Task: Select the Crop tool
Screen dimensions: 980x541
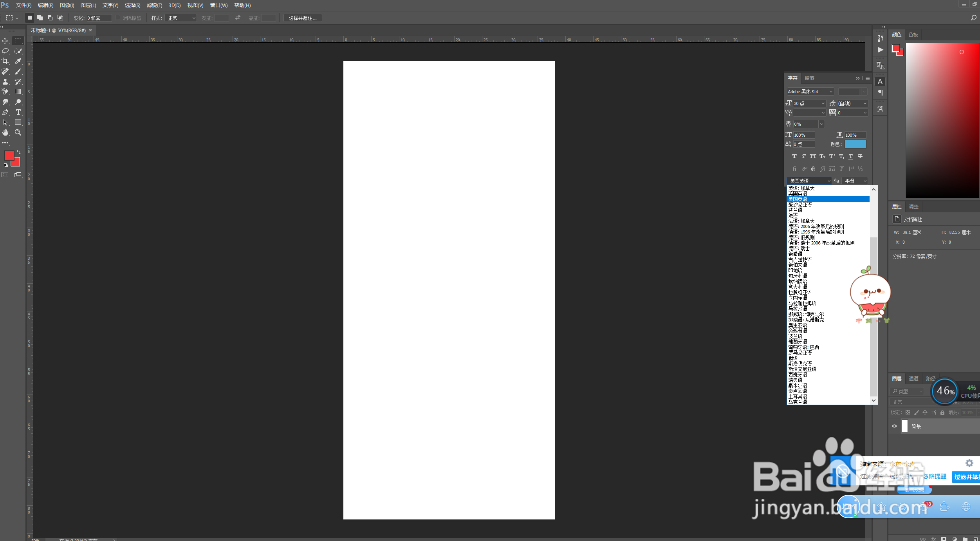Action: (5, 61)
